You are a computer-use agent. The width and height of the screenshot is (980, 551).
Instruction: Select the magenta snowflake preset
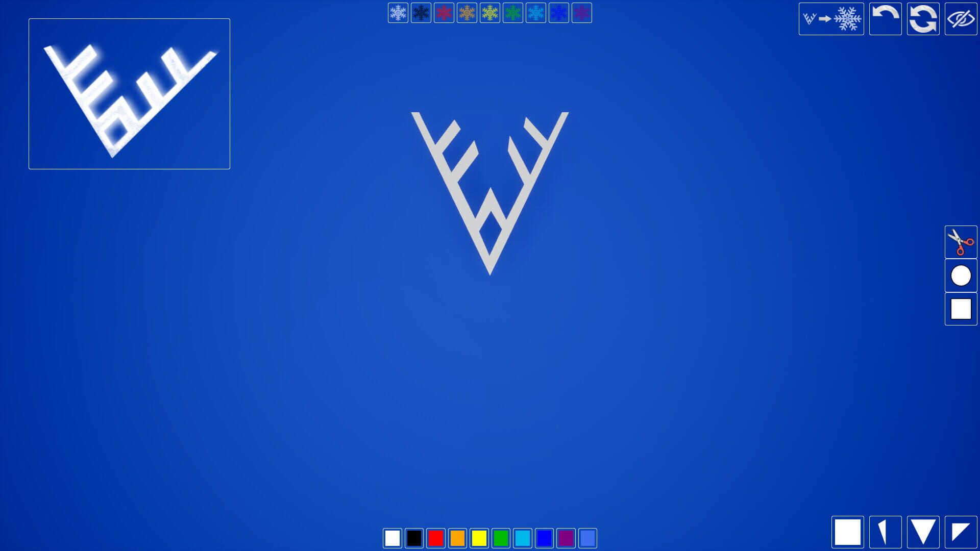click(582, 13)
